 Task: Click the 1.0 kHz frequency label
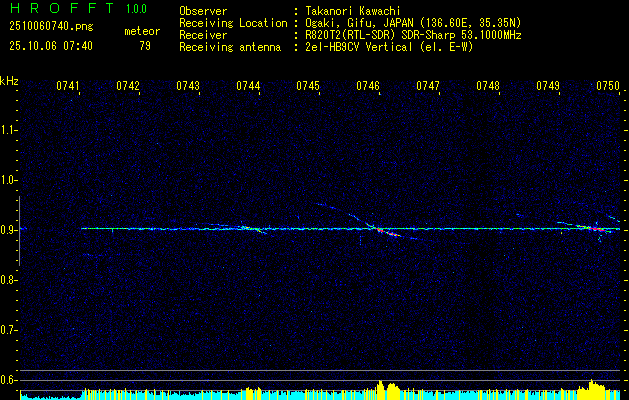point(8,180)
